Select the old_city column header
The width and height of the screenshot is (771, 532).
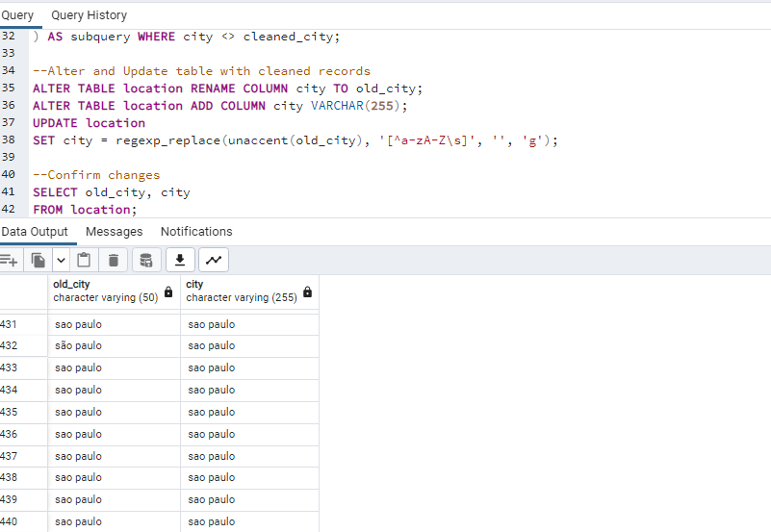[115, 291]
